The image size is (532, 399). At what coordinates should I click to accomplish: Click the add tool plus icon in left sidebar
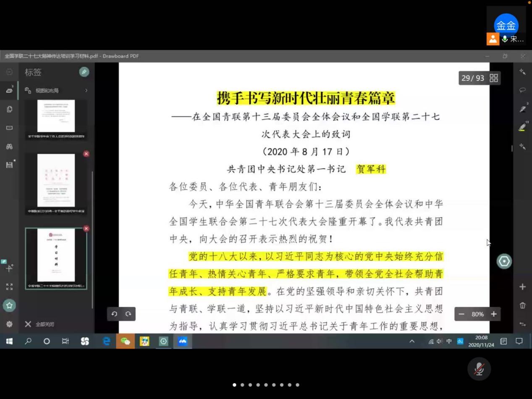[9, 268]
